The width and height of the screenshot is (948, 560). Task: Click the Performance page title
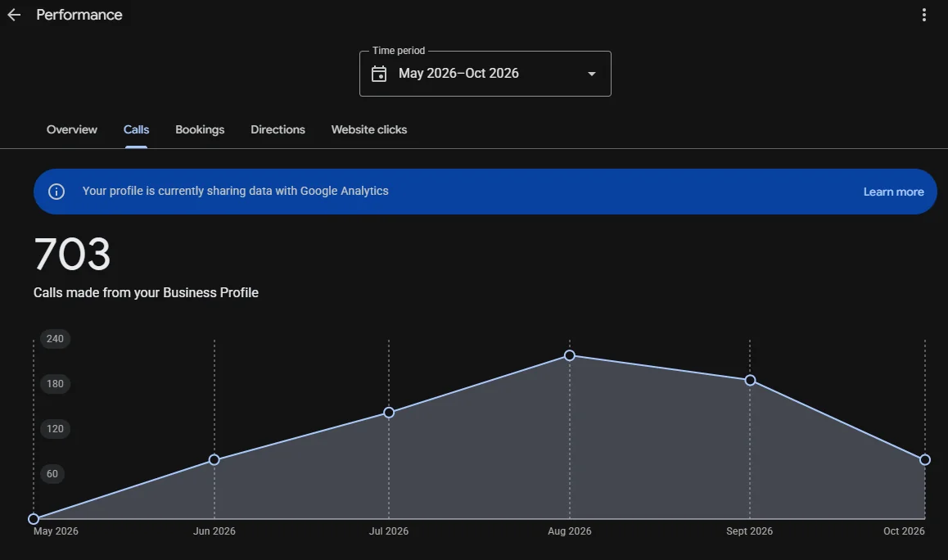79,15
